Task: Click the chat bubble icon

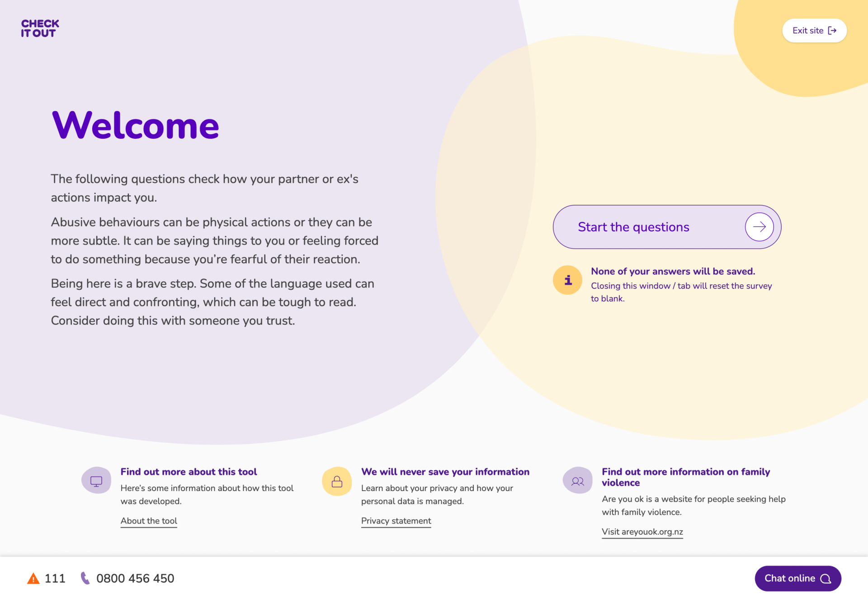Action: [826, 579]
